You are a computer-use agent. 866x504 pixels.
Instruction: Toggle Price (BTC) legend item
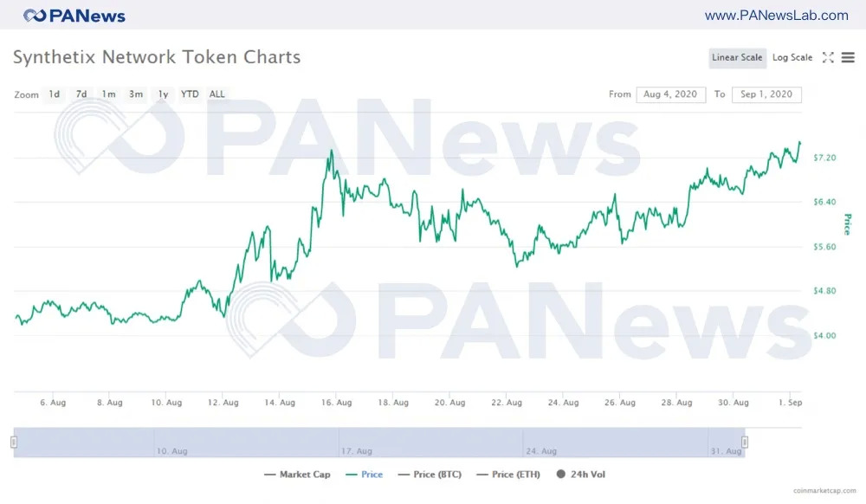(429, 475)
